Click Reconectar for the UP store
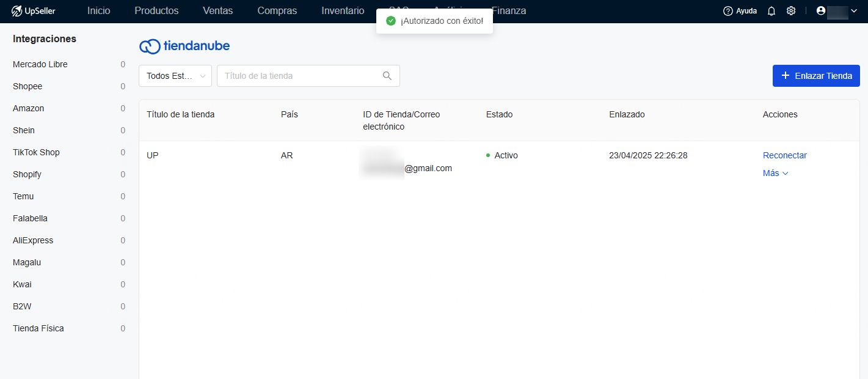The image size is (868, 379). 785,155
